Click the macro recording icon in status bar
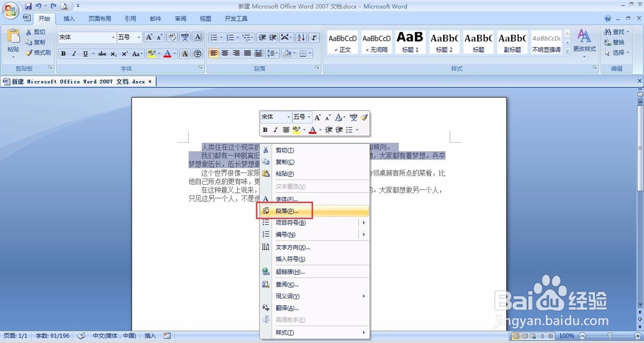This screenshot has width=644, height=343. pyautogui.click(x=167, y=336)
